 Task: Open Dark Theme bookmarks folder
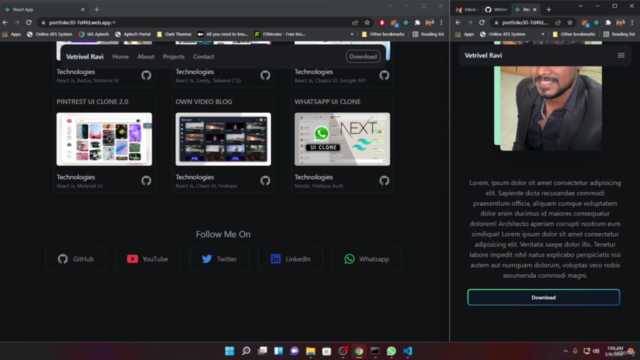coord(174,34)
